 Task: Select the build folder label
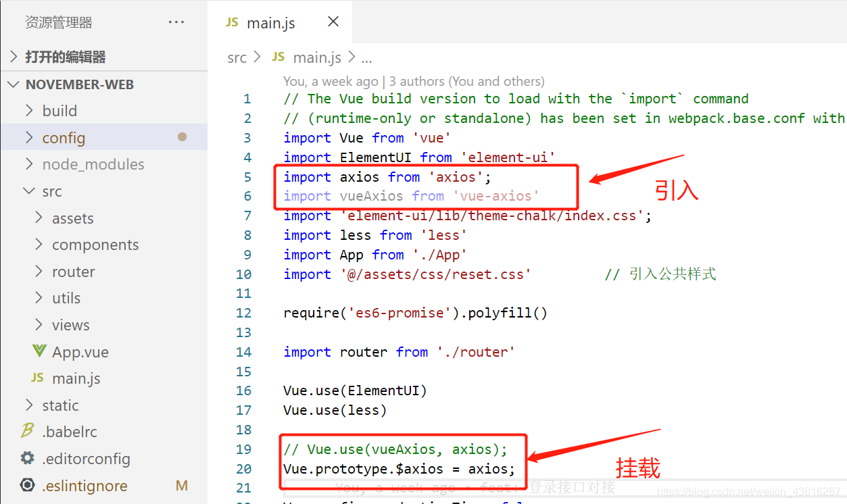coord(59,111)
